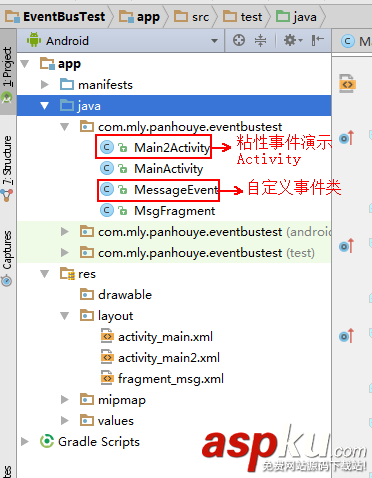This screenshot has height=478, width=372.
Task: Click the EventBusTest breadcrumb
Action: [x=55, y=16]
